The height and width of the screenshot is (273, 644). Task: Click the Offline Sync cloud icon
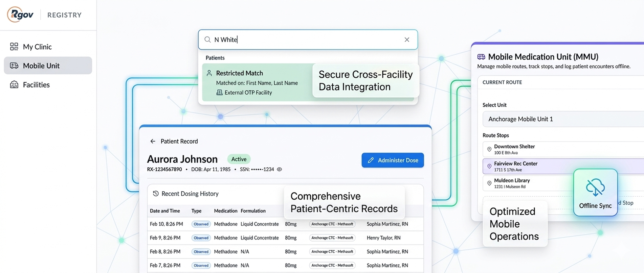(595, 187)
